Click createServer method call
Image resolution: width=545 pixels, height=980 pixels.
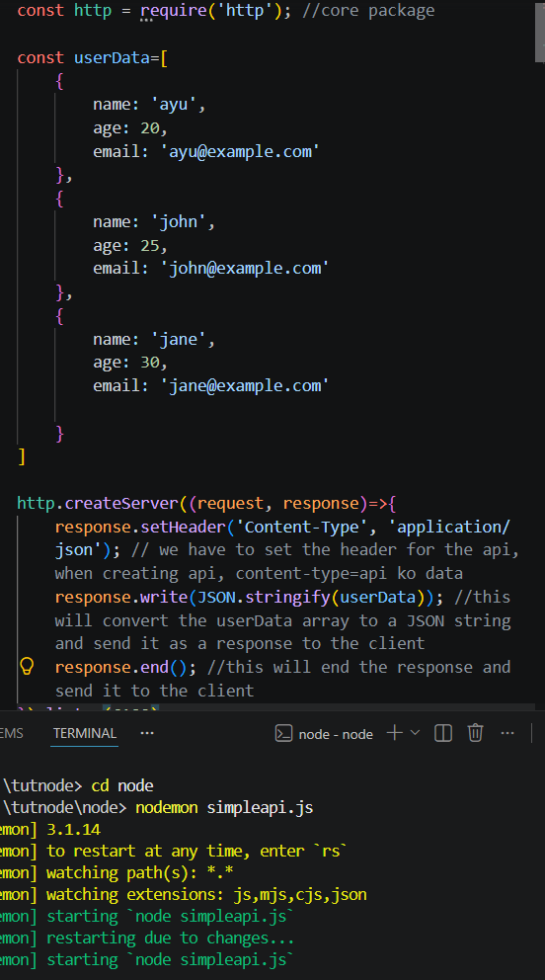tap(121, 503)
